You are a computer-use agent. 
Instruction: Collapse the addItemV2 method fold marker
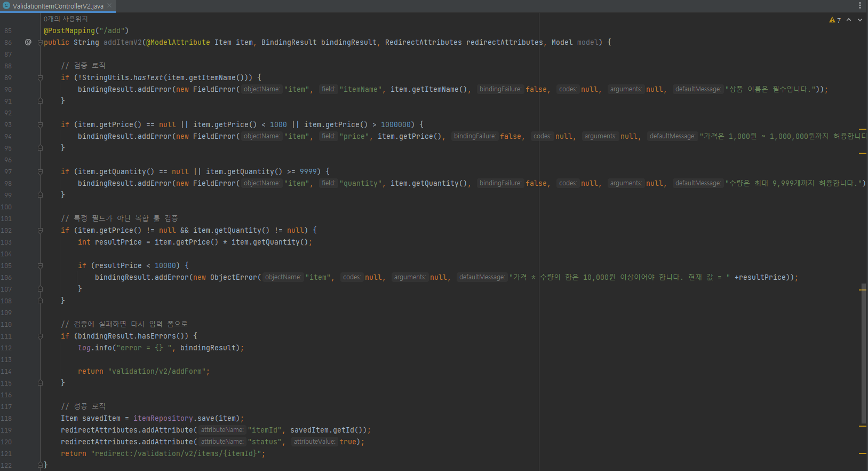click(x=40, y=42)
